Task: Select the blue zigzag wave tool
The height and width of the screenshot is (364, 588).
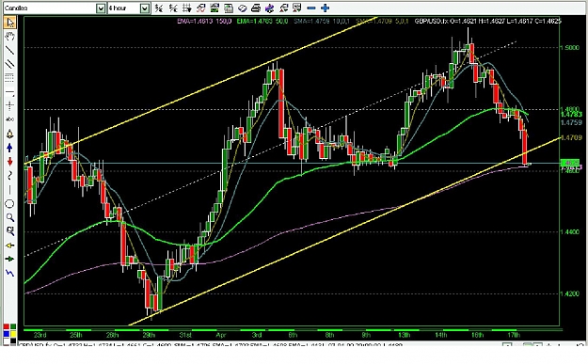Action: 9,273
